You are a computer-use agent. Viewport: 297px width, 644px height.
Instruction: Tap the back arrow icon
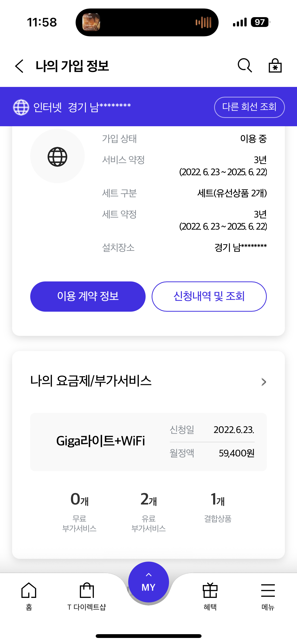[x=19, y=66]
